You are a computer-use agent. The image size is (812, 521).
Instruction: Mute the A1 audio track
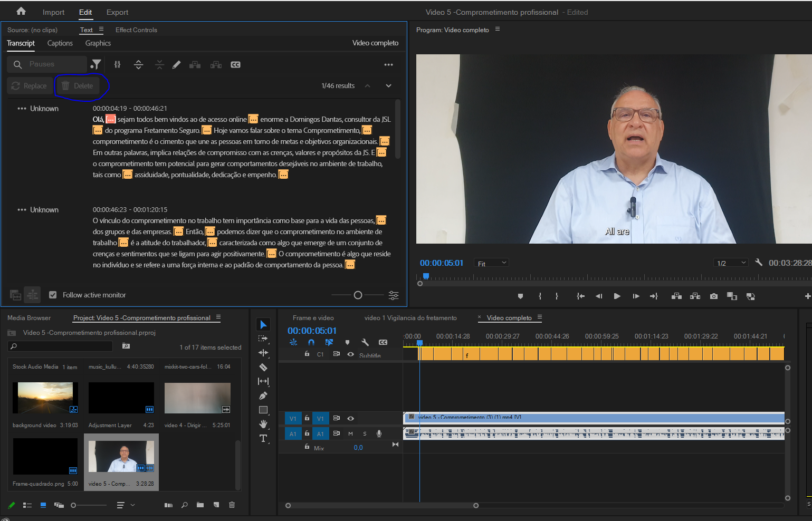tap(350, 433)
